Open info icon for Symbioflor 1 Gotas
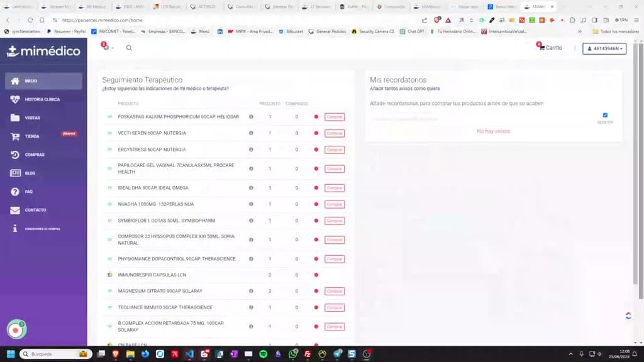This screenshot has width=644, height=362. [x=251, y=221]
